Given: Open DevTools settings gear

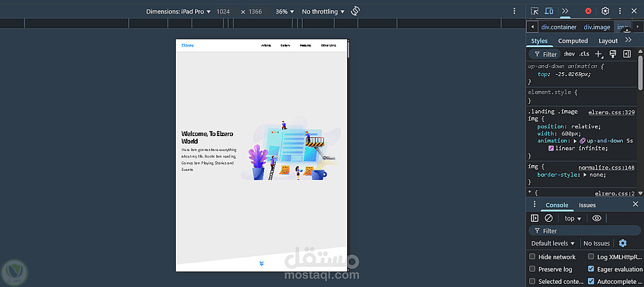Looking at the screenshot, I should tap(605, 11).
